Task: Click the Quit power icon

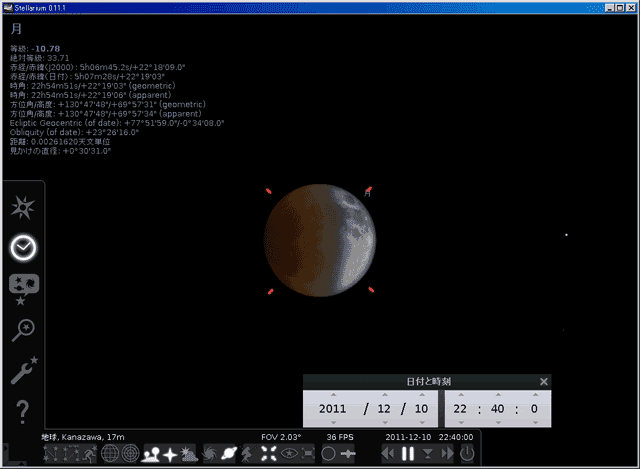Action: (x=467, y=454)
